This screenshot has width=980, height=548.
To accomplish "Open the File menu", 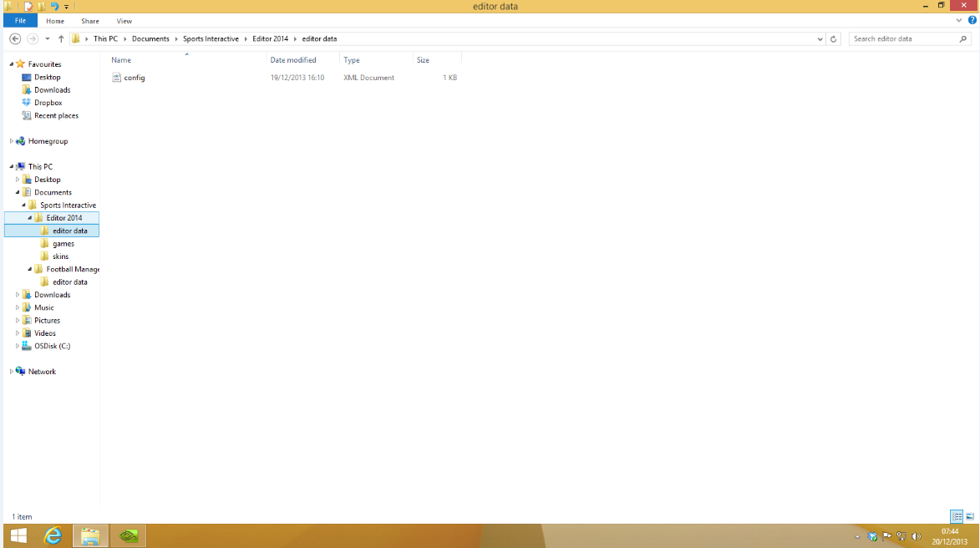I will (20, 21).
